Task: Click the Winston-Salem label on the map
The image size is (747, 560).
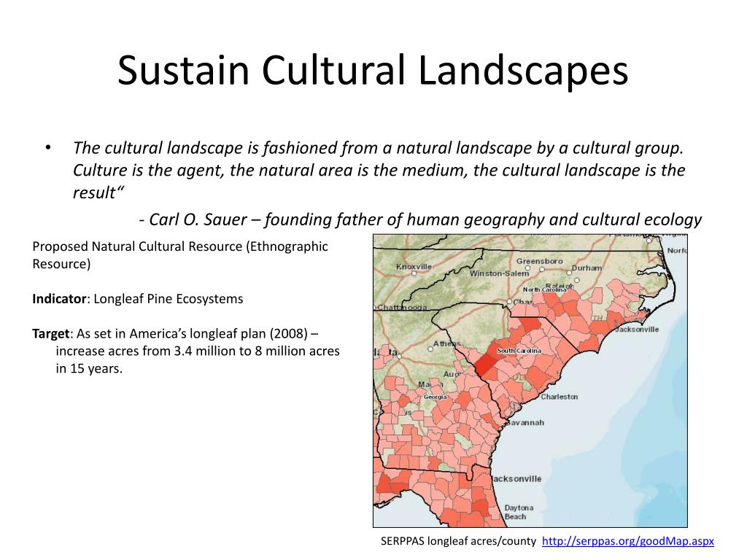Action: 499,273
